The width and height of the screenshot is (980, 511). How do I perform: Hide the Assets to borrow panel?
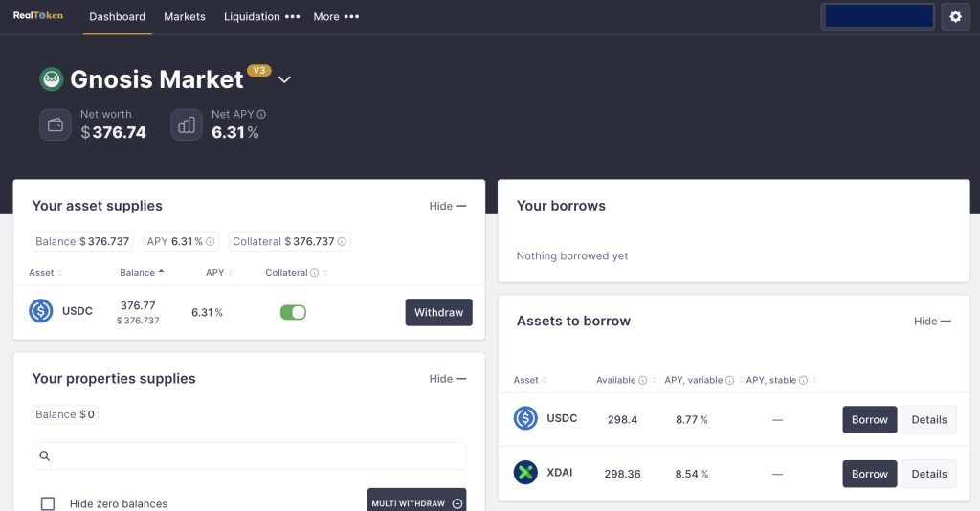932,322
